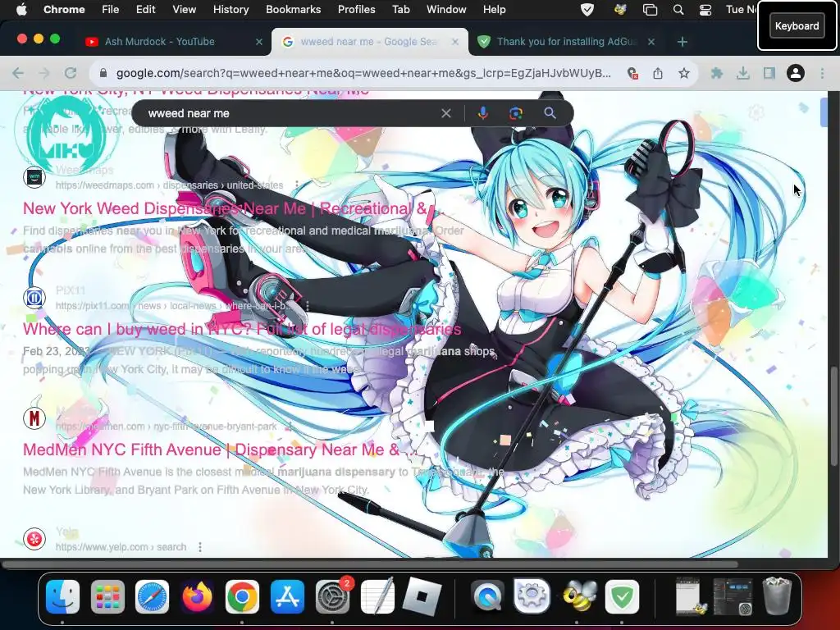Clear the search box with X

[445, 113]
